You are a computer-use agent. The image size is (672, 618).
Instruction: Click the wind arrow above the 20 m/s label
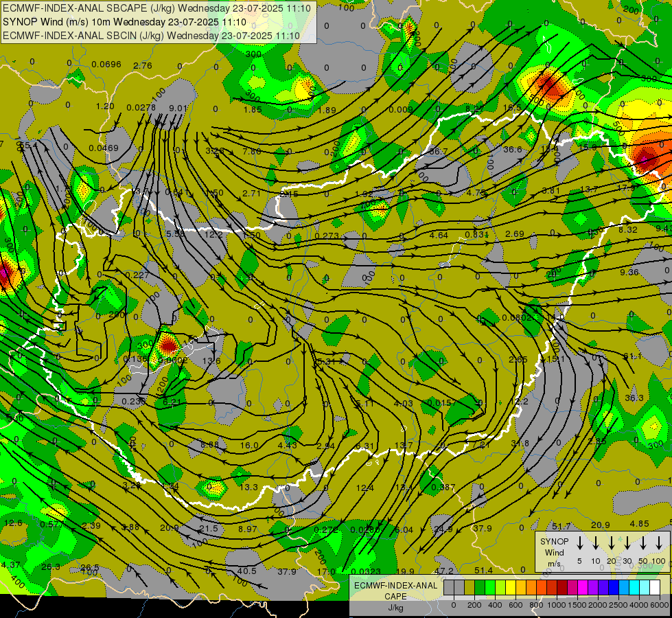(612, 543)
